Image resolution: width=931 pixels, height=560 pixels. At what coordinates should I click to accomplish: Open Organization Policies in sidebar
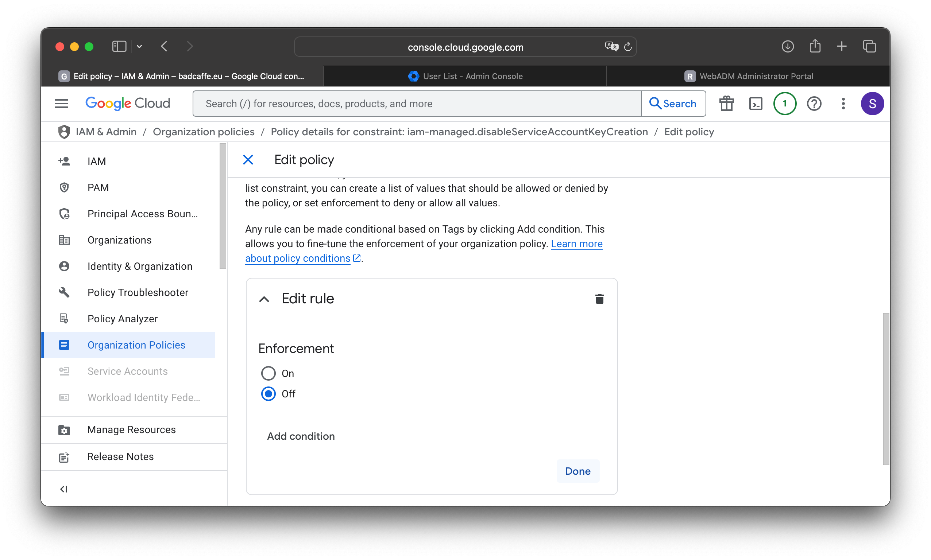coord(128,345)
